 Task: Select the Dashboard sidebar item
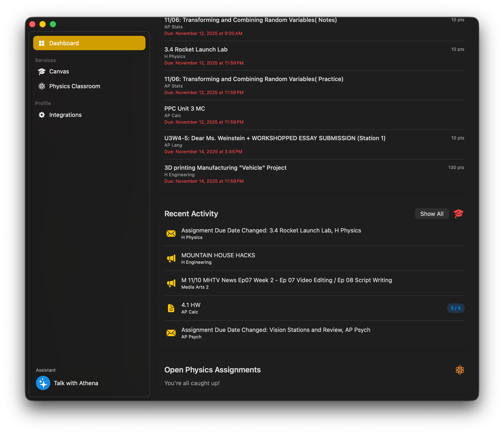click(89, 43)
